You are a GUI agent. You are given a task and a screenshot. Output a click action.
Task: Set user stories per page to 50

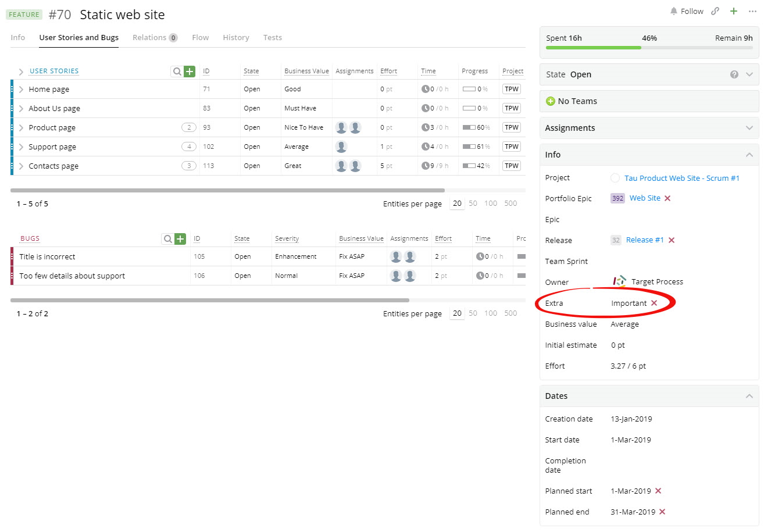click(473, 203)
